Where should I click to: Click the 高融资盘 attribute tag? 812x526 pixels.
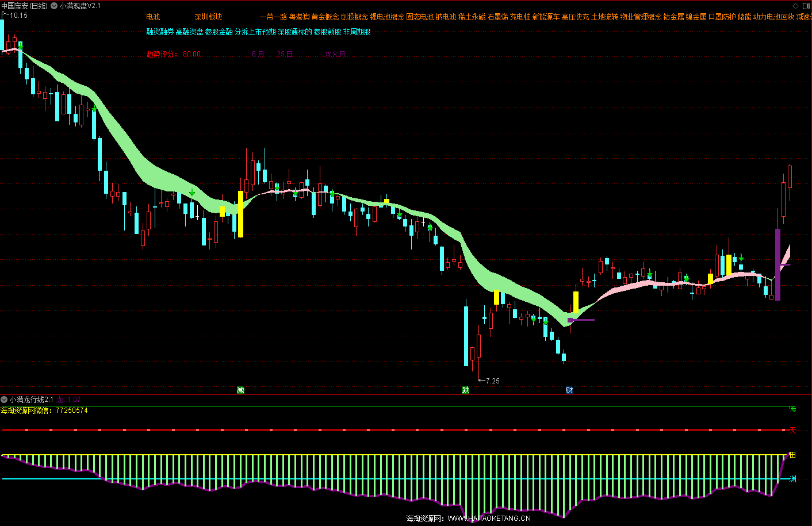(189, 32)
